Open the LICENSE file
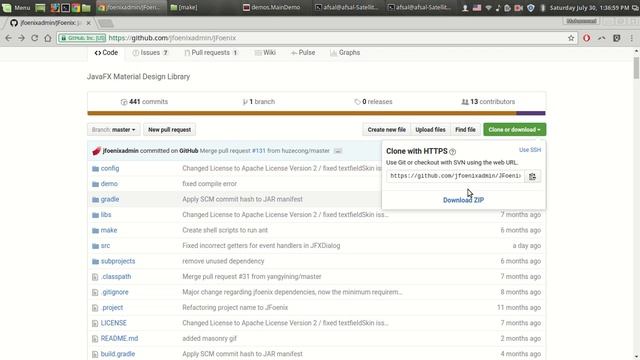The height and width of the screenshot is (360, 640). coord(113,323)
